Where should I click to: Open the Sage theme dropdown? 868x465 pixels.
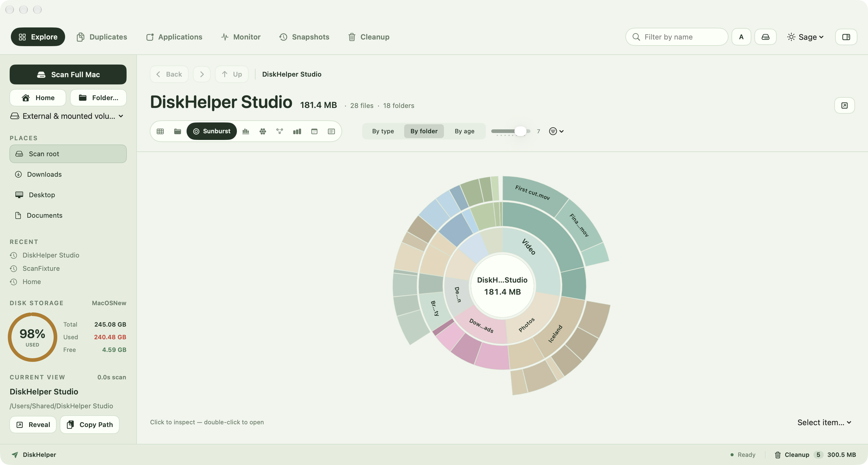point(805,37)
